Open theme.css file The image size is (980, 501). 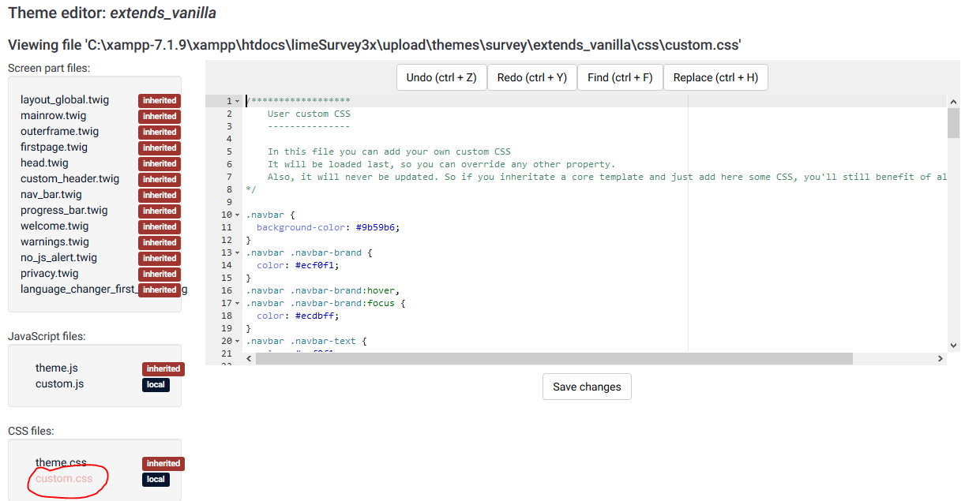click(x=61, y=463)
